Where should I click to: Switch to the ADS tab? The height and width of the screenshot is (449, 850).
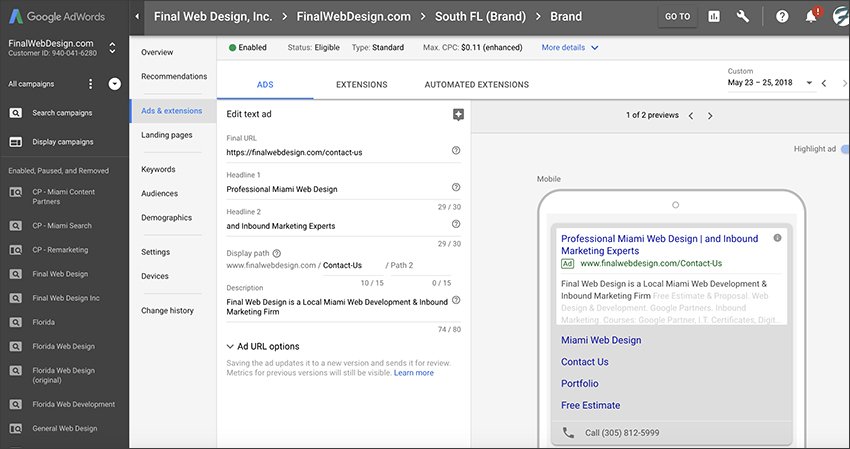pos(265,85)
